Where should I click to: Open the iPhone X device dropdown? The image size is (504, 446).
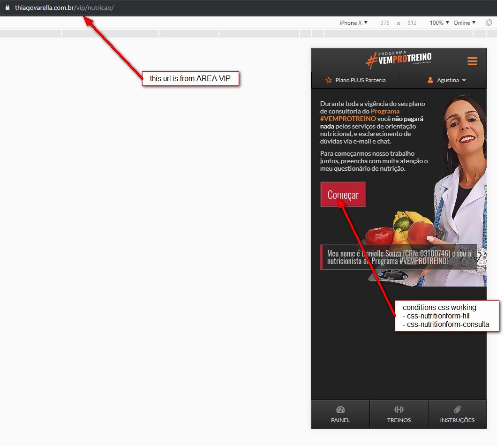click(x=353, y=23)
